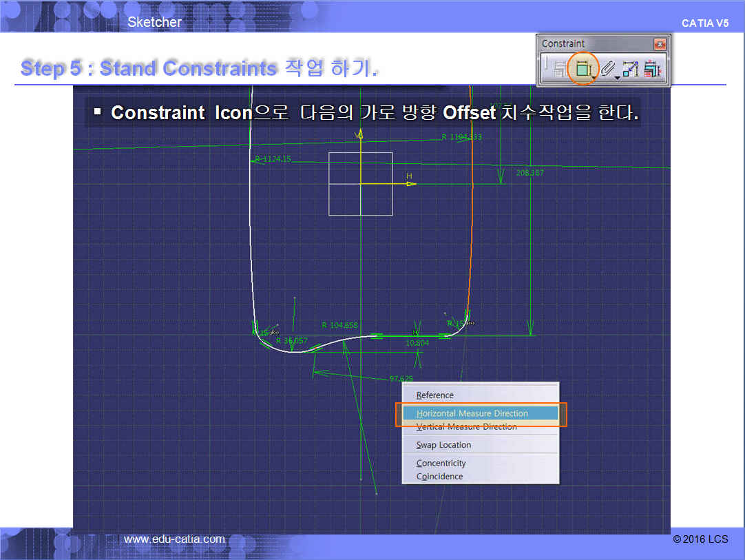Screen dimensions: 745x560
Task: Pick Vertical Measure Direction in context menu
Action: [x=466, y=427]
